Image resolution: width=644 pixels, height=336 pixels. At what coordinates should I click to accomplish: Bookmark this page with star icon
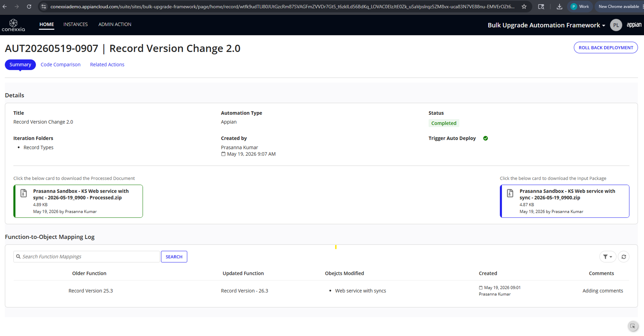point(524,7)
